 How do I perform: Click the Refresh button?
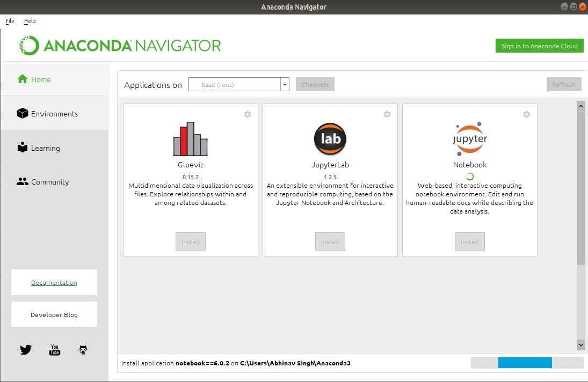tap(564, 85)
